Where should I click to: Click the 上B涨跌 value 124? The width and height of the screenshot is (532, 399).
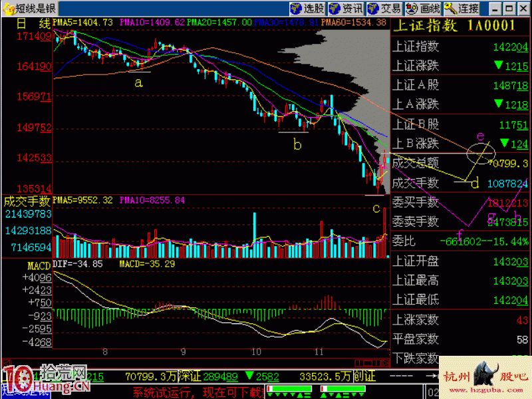point(519,144)
